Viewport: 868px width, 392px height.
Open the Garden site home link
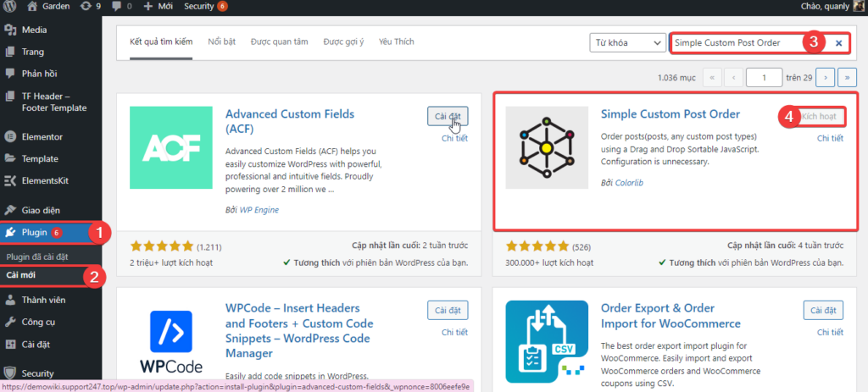[48, 6]
